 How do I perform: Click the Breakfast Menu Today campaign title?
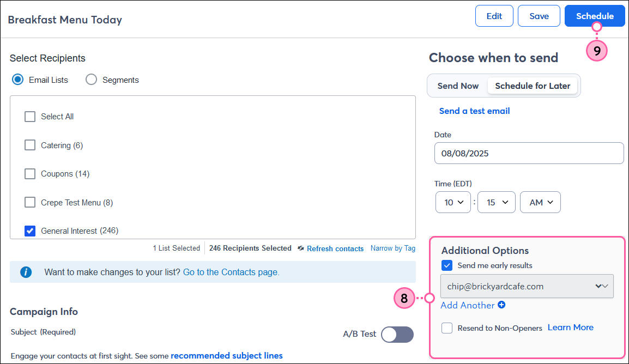[x=65, y=20]
